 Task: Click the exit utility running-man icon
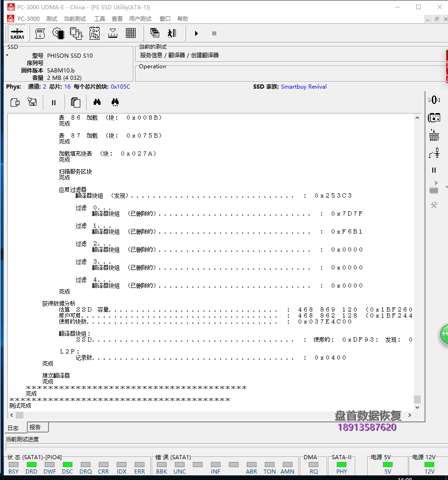[x=172, y=33]
